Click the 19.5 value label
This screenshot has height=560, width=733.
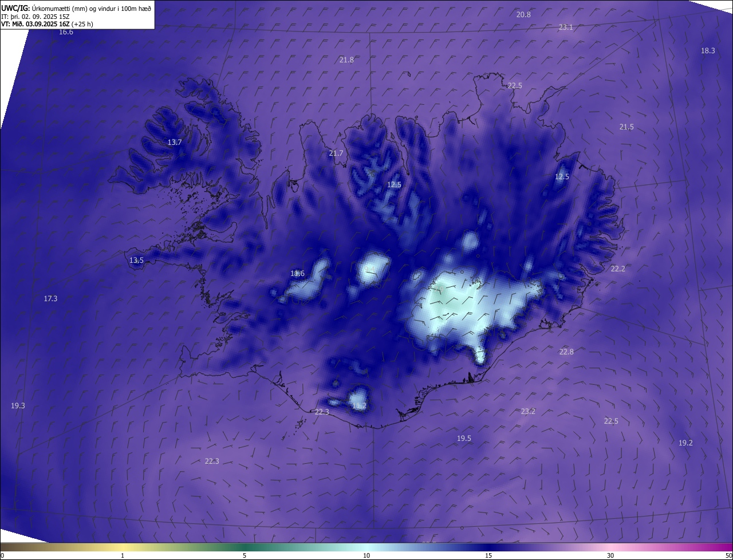point(464,438)
